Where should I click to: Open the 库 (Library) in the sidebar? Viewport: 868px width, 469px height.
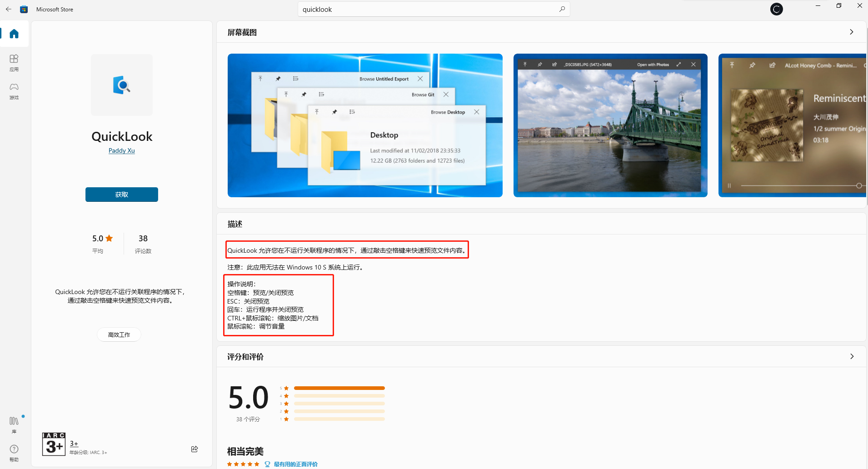(14, 425)
